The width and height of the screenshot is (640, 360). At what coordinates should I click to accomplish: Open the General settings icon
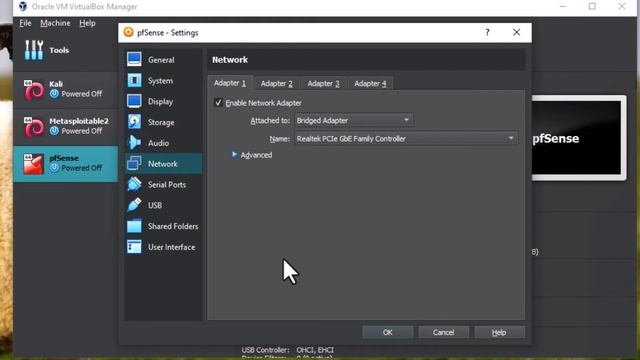pos(134,60)
